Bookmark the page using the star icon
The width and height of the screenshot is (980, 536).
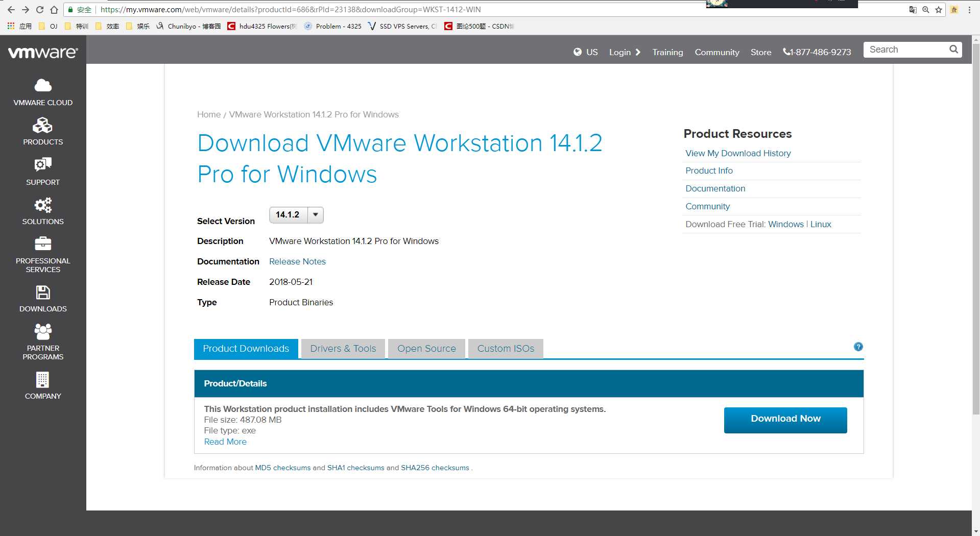[939, 10]
